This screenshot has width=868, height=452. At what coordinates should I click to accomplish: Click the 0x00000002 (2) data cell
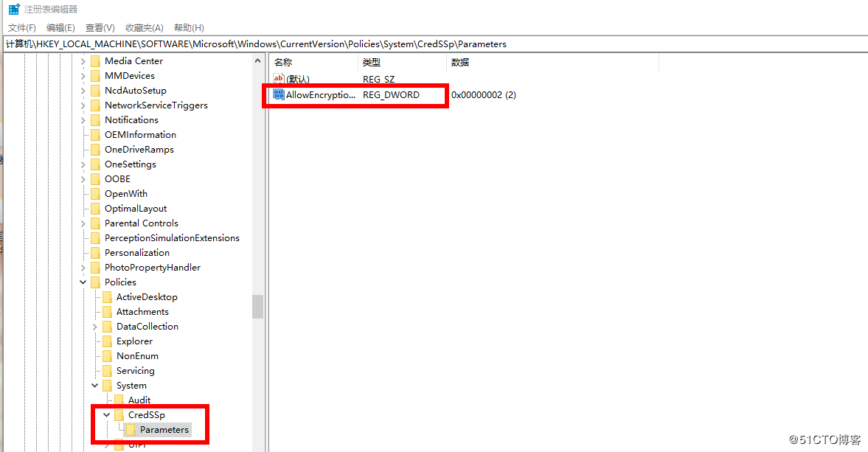click(483, 95)
